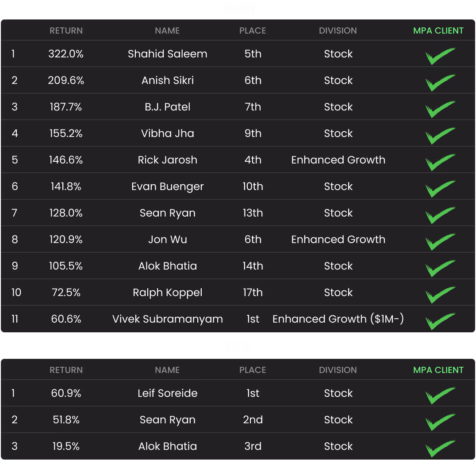The height and width of the screenshot is (464, 476).
Task: Click the 322.0% return value
Action: (66, 54)
